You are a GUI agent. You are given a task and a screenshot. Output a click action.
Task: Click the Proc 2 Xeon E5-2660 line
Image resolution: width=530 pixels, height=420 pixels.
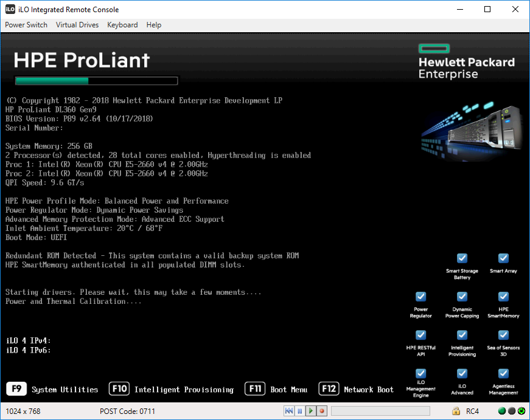coord(106,174)
